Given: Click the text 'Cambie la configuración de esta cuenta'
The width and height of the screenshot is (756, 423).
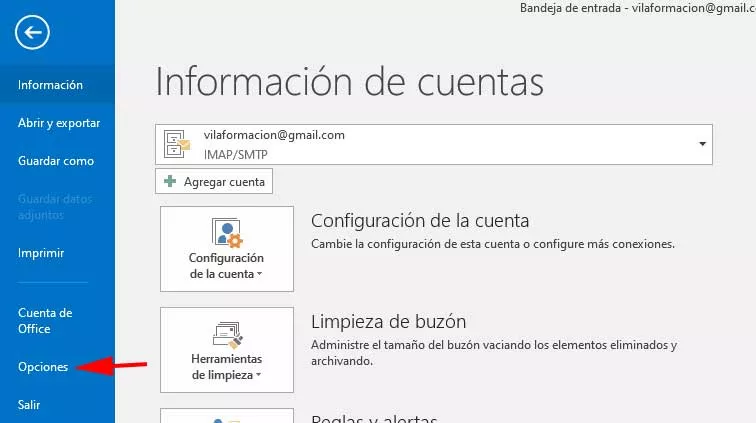Looking at the screenshot, I should [x=417, y=244].
